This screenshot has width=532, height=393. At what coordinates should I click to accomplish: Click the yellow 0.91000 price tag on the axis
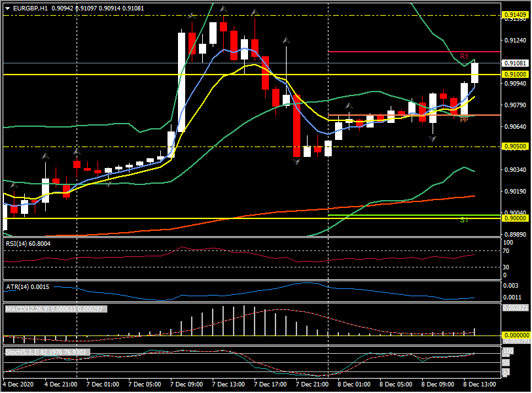coord(516,75)
